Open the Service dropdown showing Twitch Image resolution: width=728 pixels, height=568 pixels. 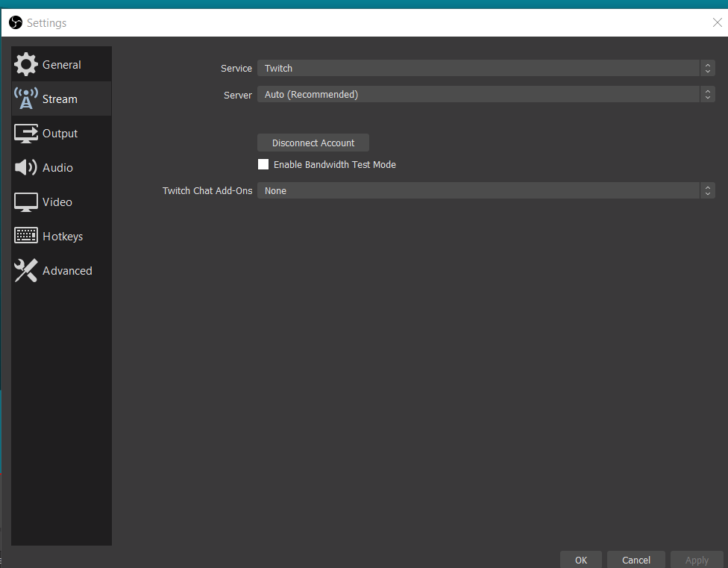[x=486, y=68]
